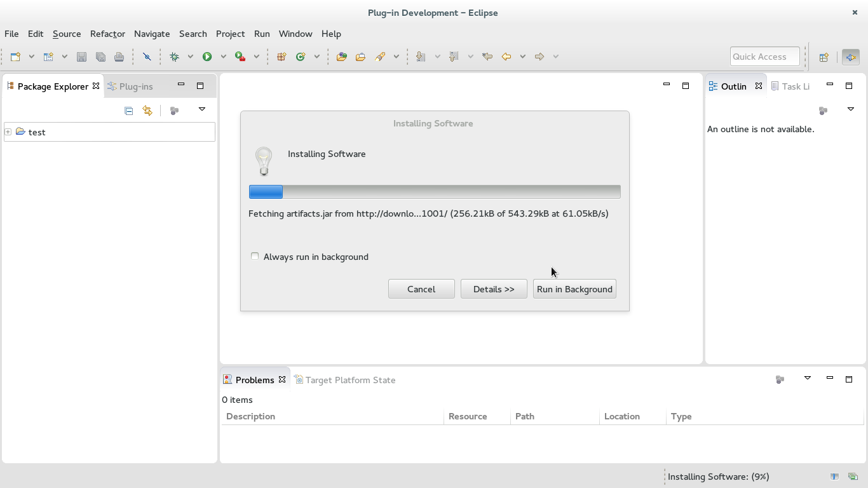
Task: Click the Open Type toolbar icon
Action: 341,57
